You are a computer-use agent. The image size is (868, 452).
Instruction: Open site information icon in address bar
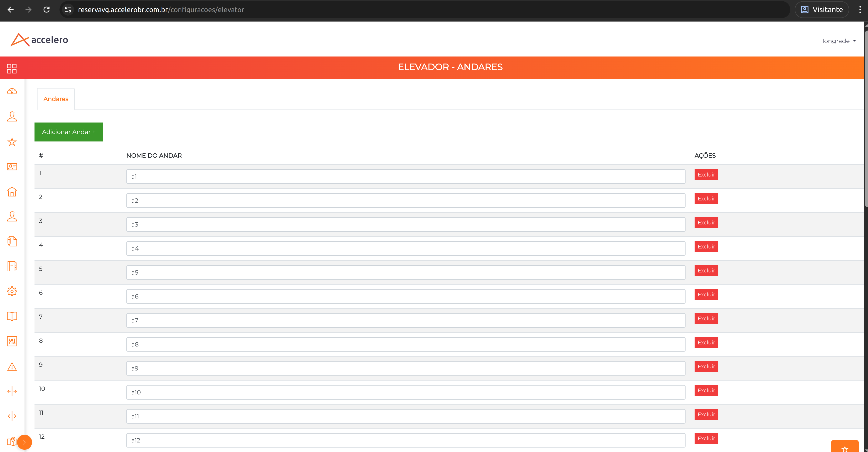[x=68, y=10]
